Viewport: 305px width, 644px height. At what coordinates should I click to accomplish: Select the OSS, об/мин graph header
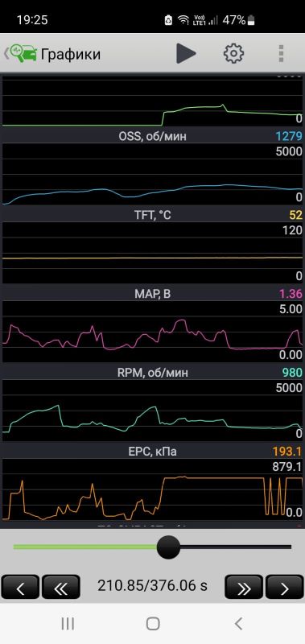pyautogui.click(x=152, y=136)
